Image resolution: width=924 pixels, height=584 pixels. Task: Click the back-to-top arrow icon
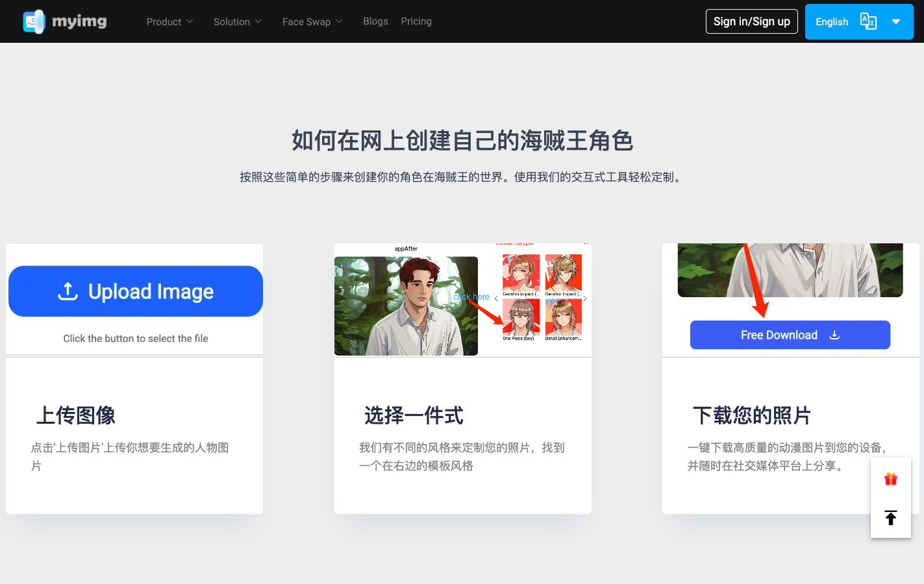point(890,517)
